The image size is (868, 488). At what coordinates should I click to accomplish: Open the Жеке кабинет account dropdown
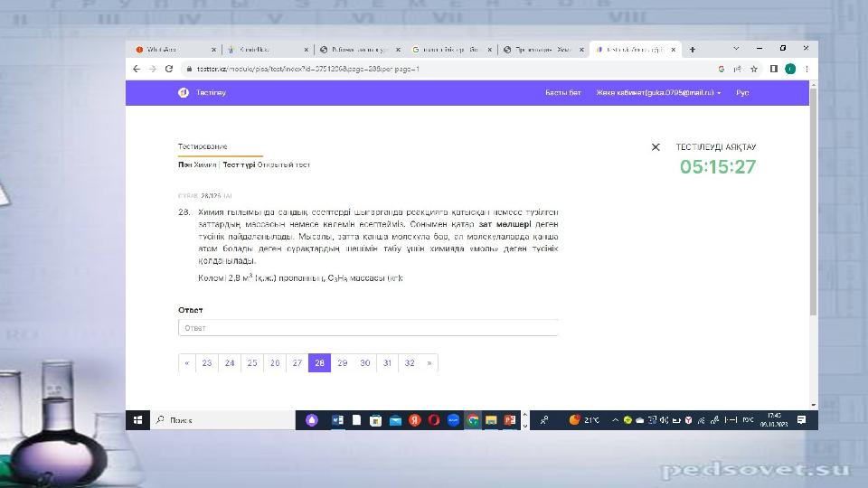click(658, 93)
